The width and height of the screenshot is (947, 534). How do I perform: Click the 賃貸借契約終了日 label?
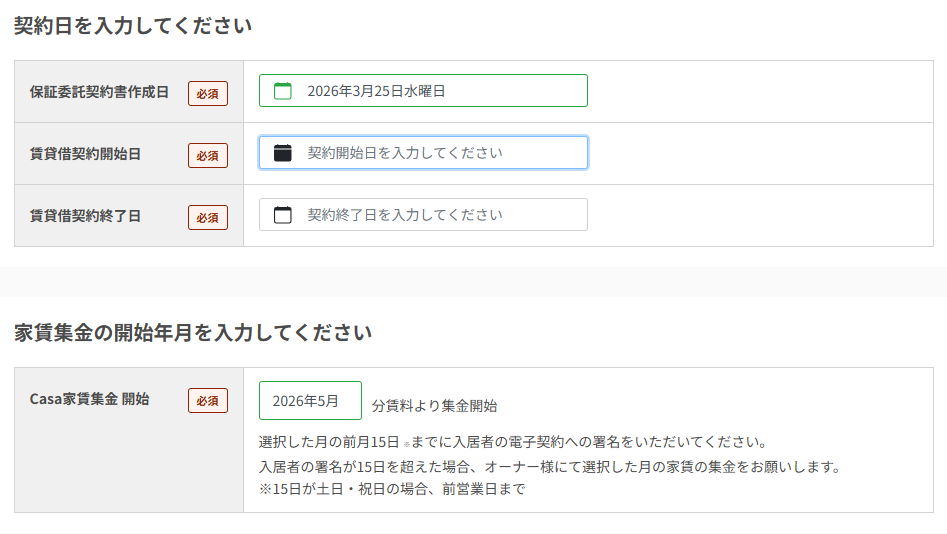point(85,216)
